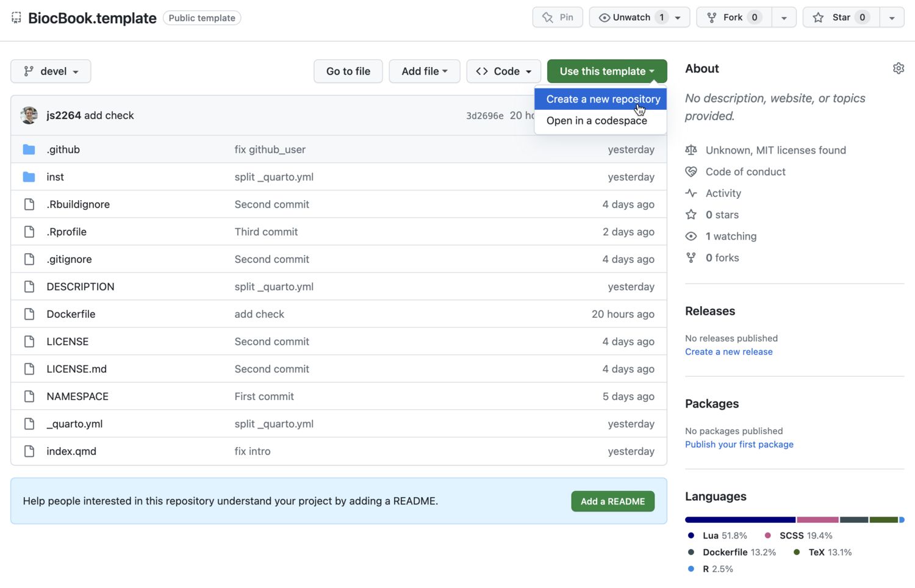915x588 pixels.
Task: Unwatch the repository
Action: (x=631, y=18)
